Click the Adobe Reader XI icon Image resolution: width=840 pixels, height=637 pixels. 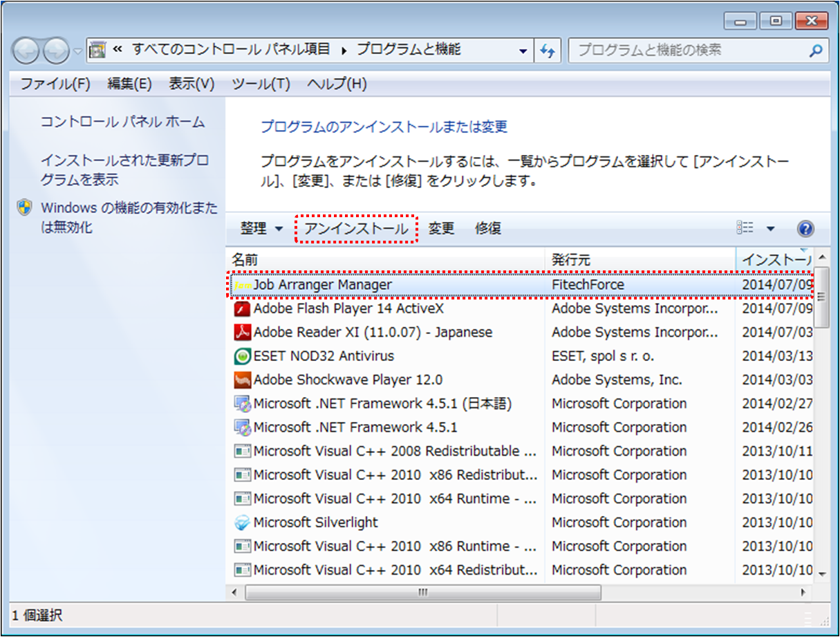[242, 332]
